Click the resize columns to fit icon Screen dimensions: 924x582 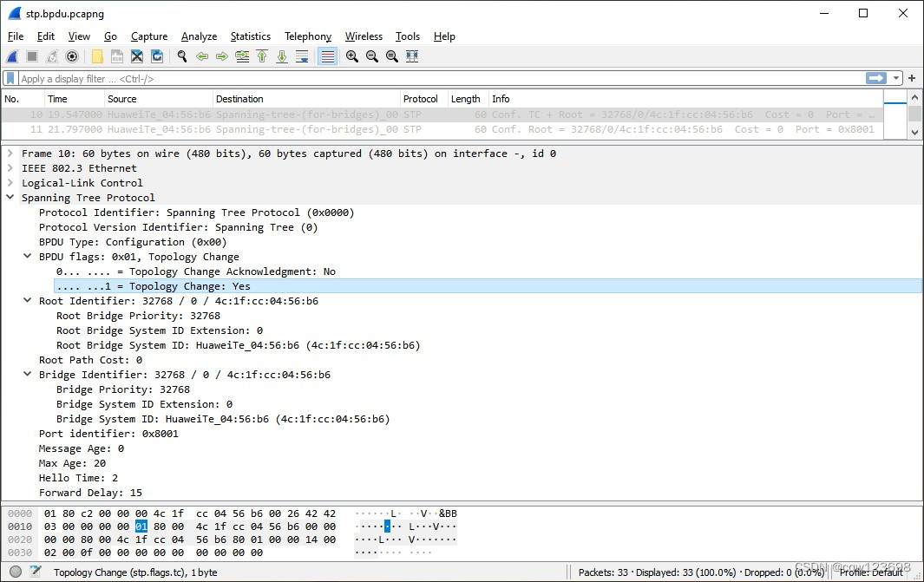pyautogui.click(x=412, y=56)
